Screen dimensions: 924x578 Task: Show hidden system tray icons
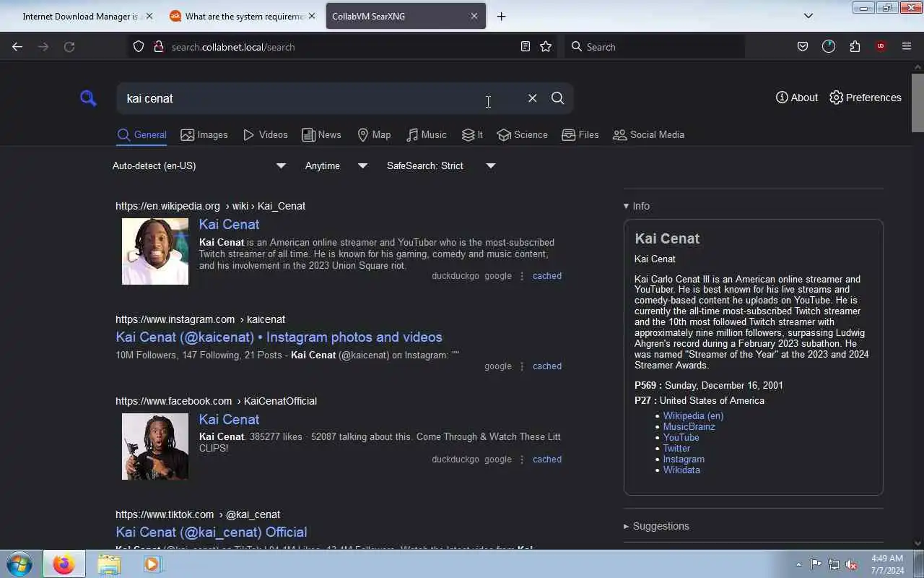pyautogui.click(x=798, y=564)
